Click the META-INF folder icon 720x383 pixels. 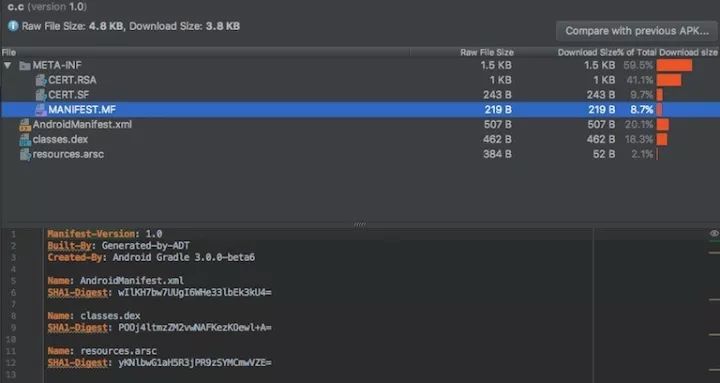[25, 66]
